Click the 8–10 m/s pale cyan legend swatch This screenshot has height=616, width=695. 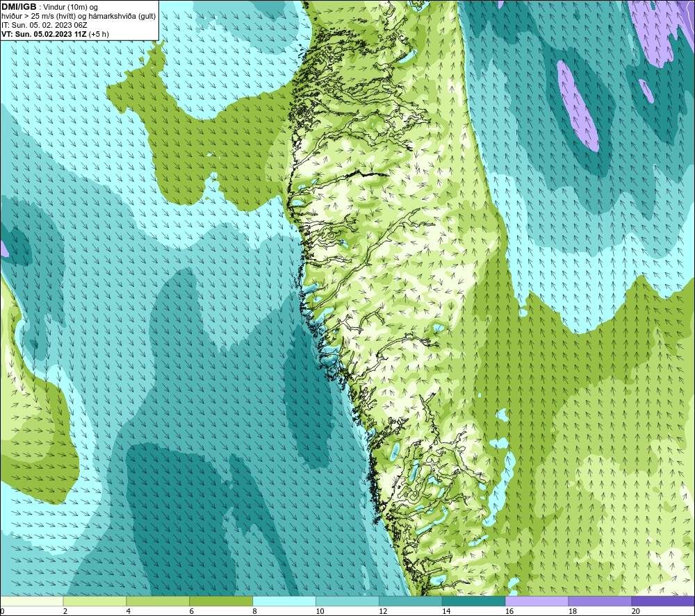[x=284, y=601]
